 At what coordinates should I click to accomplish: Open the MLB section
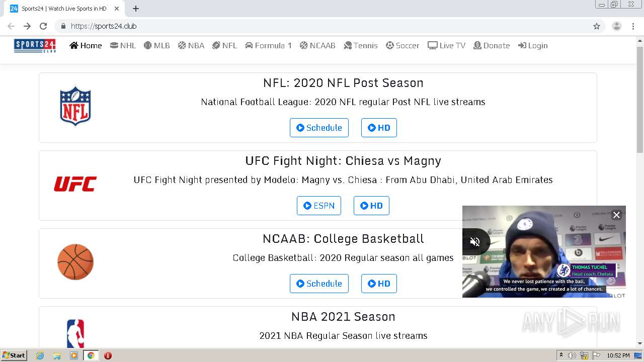(x=156, y=45)
